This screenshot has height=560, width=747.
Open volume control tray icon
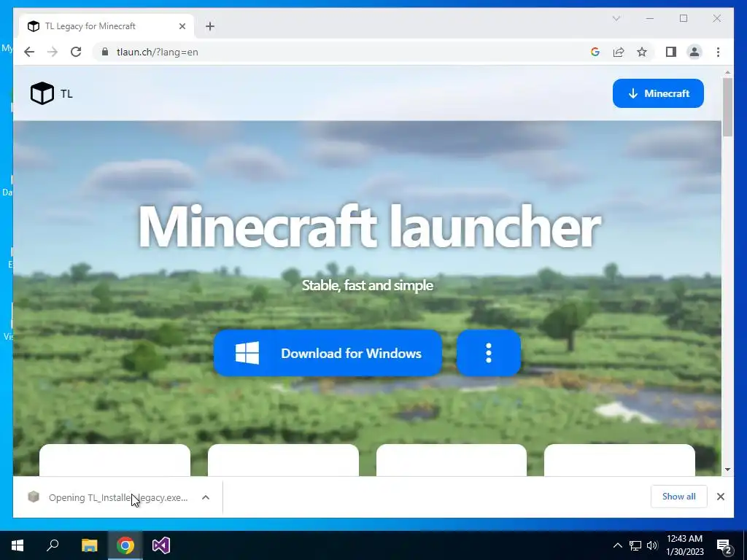[652, 545]
